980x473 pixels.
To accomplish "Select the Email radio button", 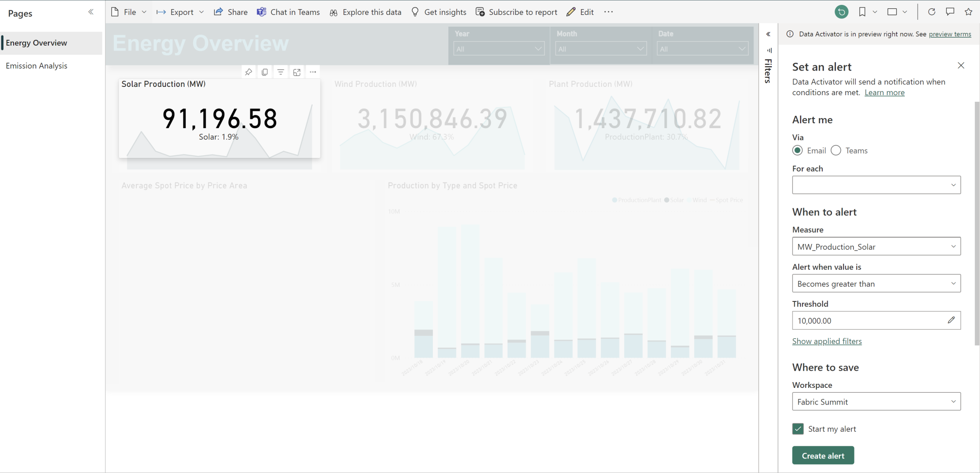I will [797, 150].
